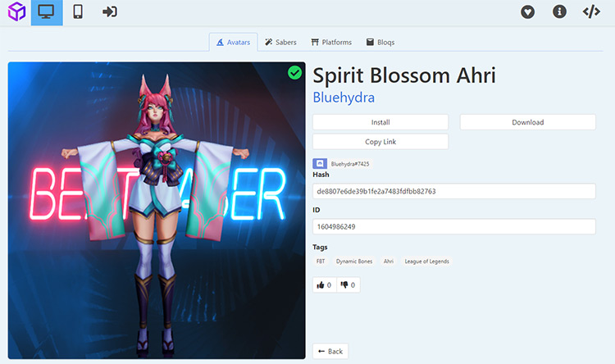This screenshot has width=615, height=364.
Task: Downvote with the thumbs down button
Action: (348, 284)
